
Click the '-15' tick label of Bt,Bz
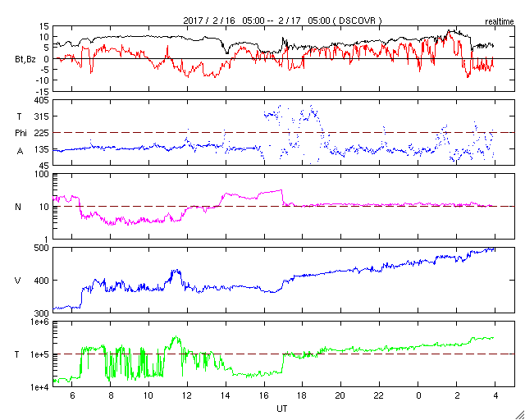[x=43, y=91]
